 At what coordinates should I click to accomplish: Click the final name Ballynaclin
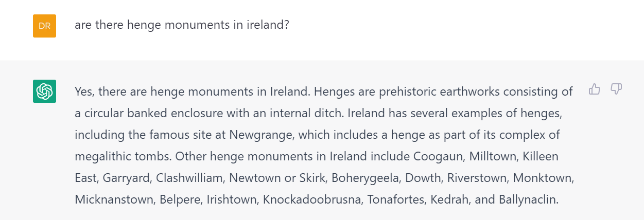coord(528,199)
